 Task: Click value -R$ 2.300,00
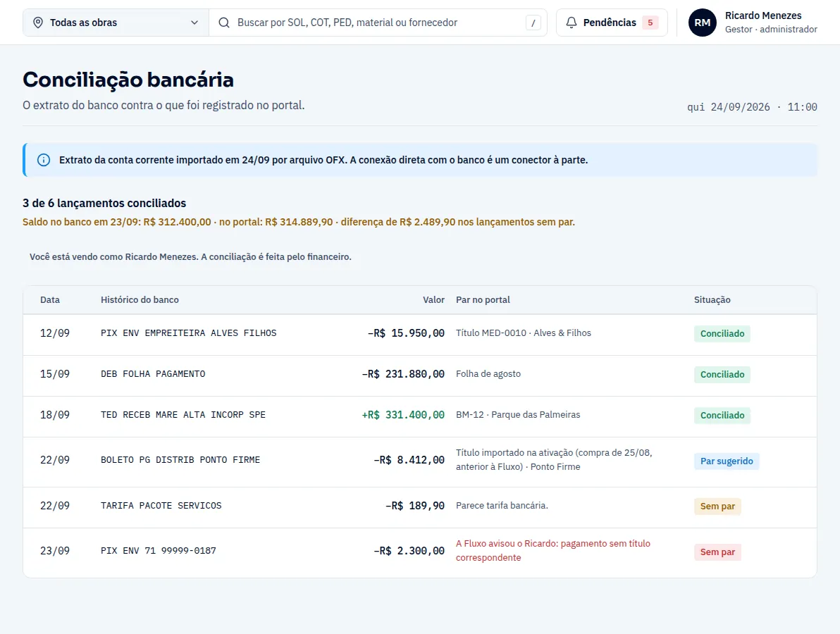(409, 550)
